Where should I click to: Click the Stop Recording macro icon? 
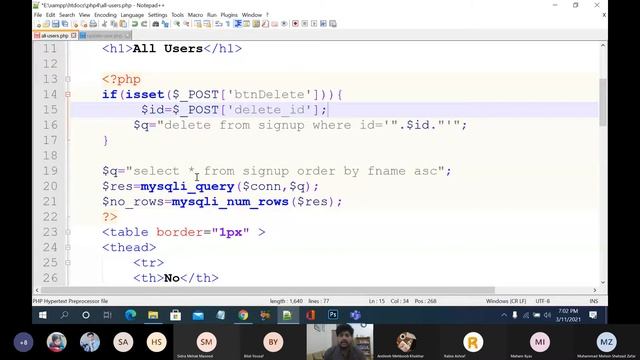(305, 24)
